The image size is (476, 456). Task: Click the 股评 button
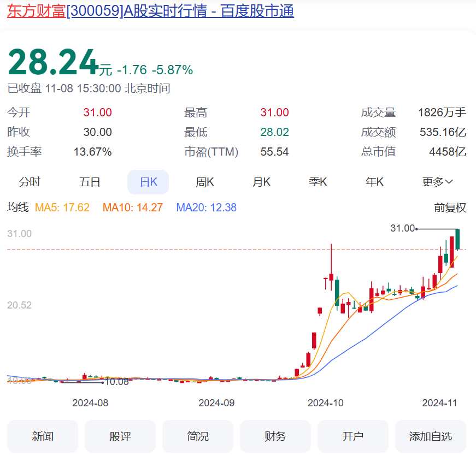120,436
